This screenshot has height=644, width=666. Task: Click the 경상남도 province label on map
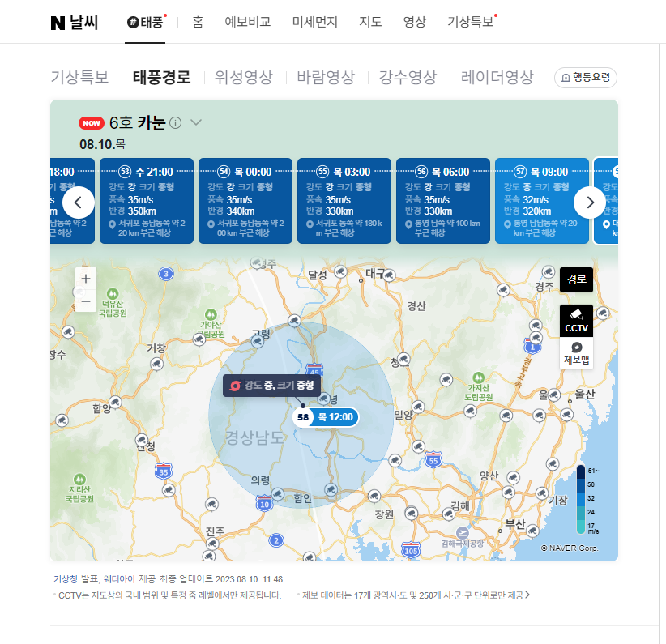pos(254,437)
